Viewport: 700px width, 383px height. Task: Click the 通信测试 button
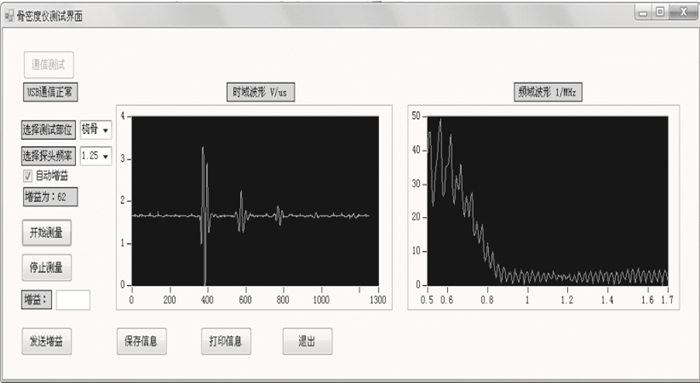tap(49, 65)
